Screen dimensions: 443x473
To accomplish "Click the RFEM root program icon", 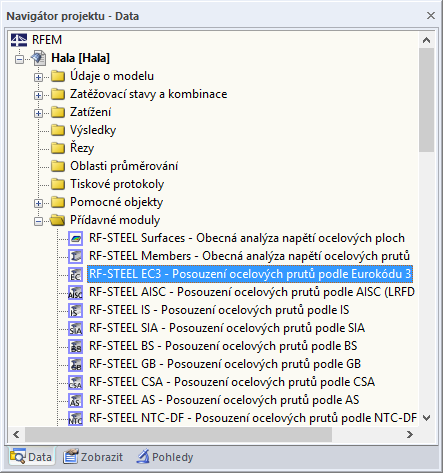I will pyautogui.click(x=19, y=40).
